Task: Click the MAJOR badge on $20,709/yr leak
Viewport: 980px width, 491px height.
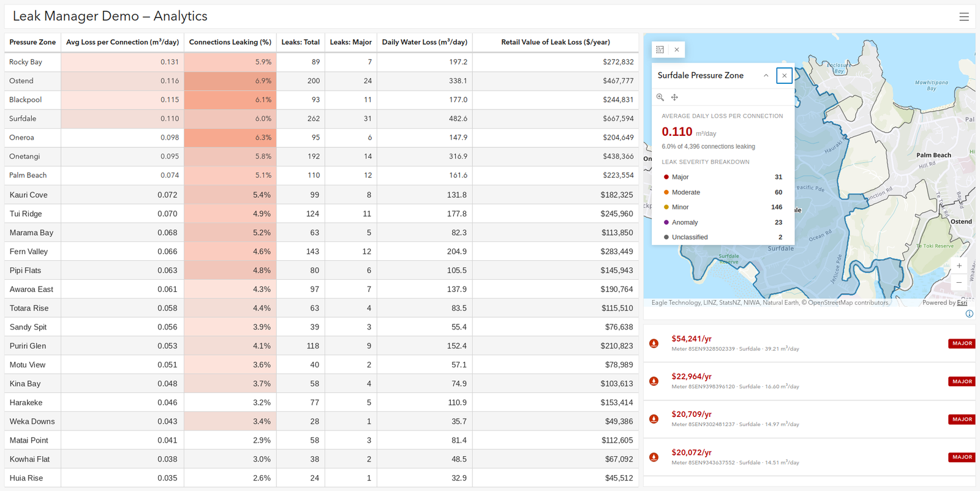Action: [962, 419]
